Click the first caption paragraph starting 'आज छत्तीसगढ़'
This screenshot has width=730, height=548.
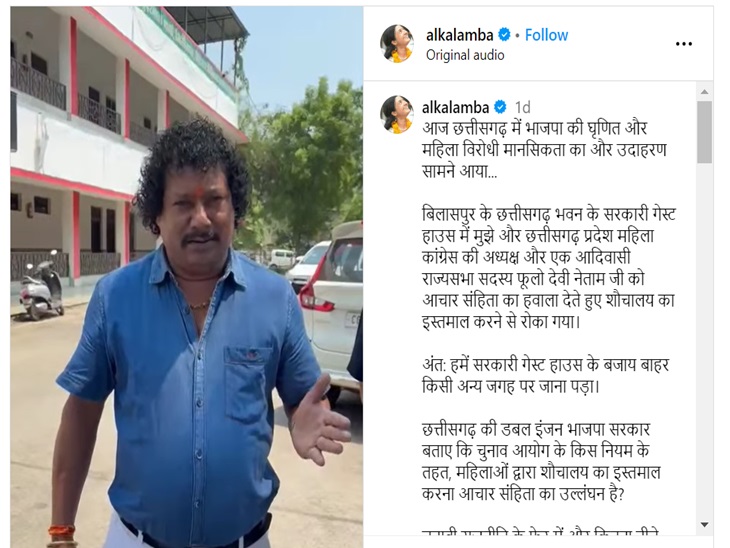(544, 149)
